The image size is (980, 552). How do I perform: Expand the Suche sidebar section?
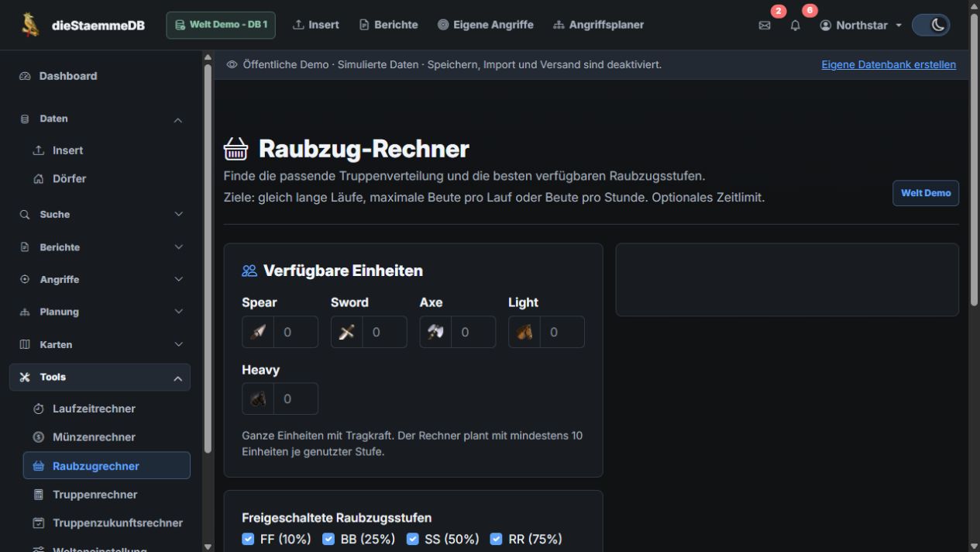(x=101, y=214)
